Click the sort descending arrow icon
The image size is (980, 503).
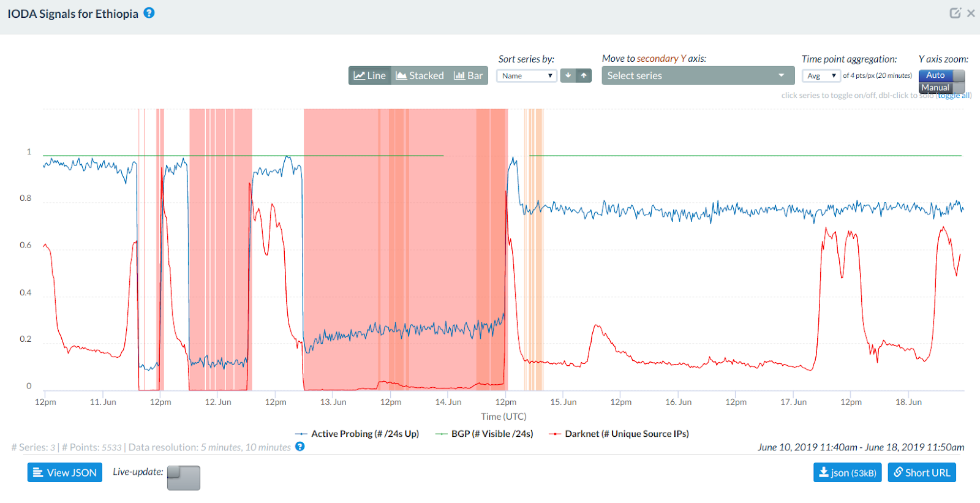pyautogui.click(x=568, y=75)
